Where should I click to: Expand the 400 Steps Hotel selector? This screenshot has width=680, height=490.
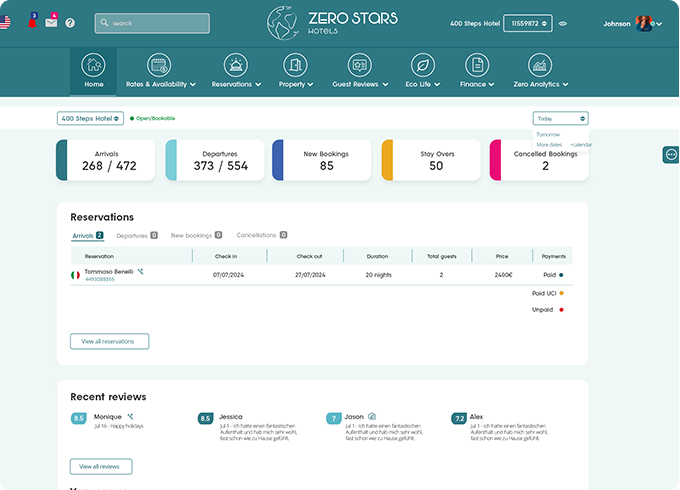[90, 118]
